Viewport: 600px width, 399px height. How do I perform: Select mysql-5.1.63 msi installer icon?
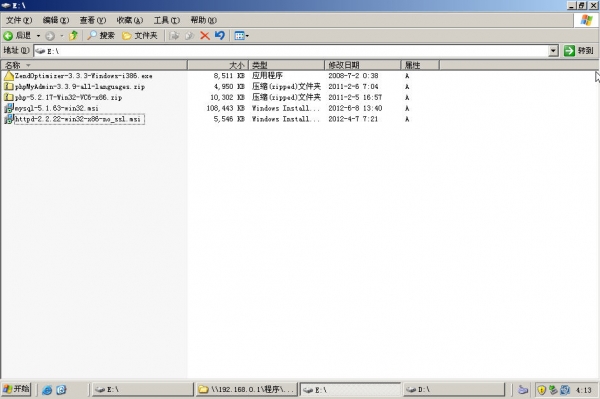[x=9, y=108]
